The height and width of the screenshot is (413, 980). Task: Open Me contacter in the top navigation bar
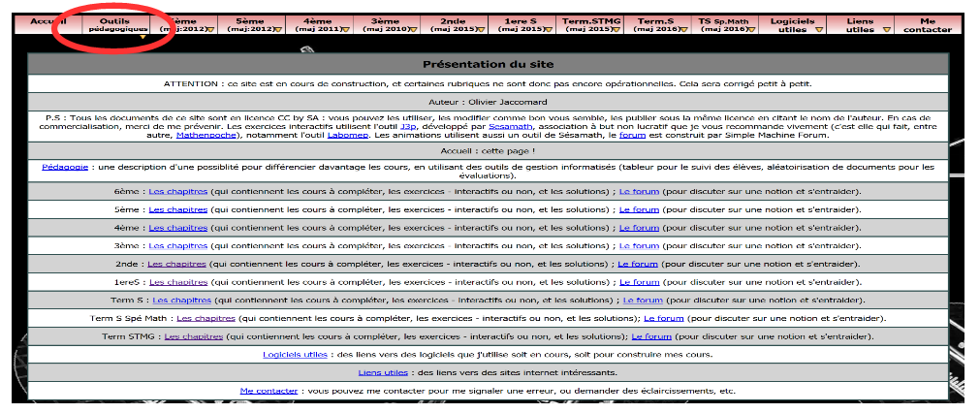[928, 25]
